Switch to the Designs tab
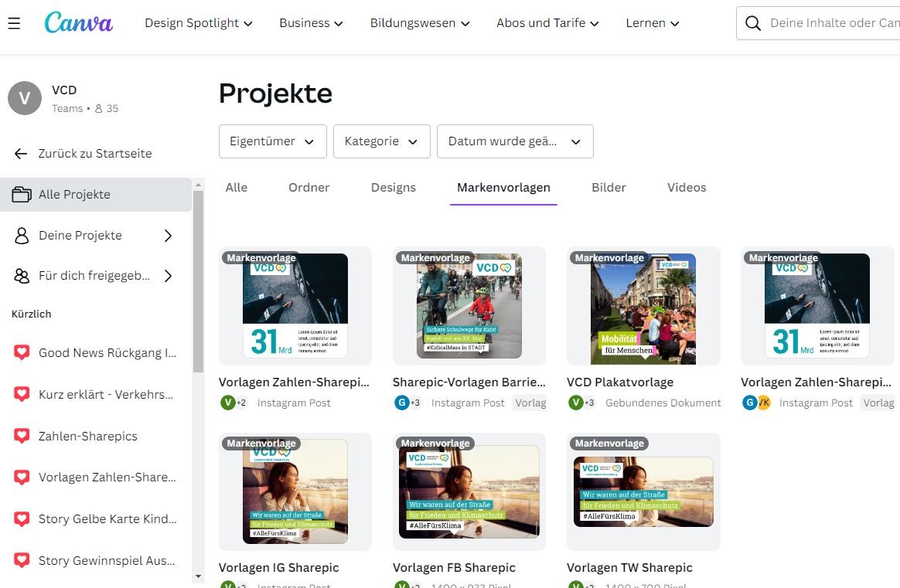Screen dimensions: 900x588 coord(393,188)
